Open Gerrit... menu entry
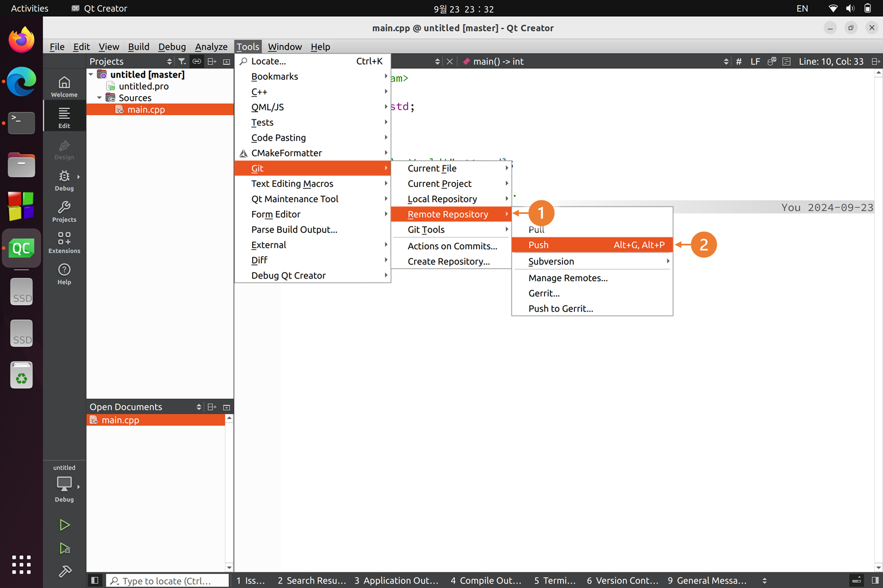Viewport: 883px width, 588px height. point(592,293)
